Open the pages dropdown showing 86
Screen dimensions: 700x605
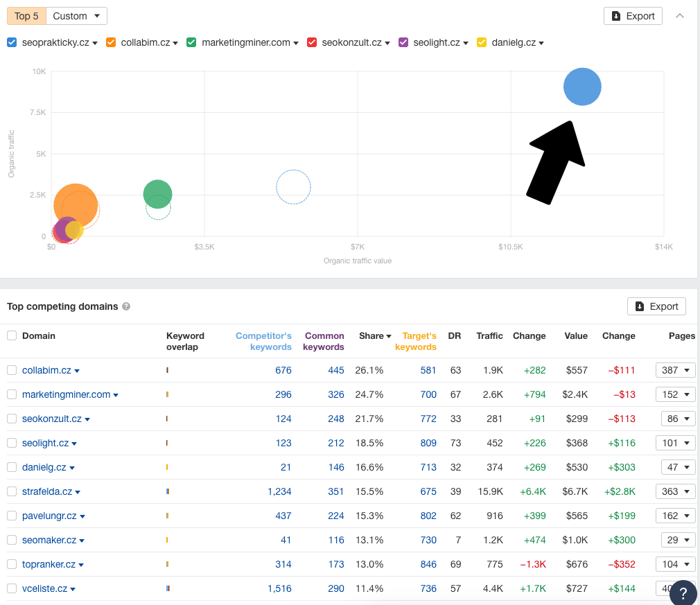[678, 419]
